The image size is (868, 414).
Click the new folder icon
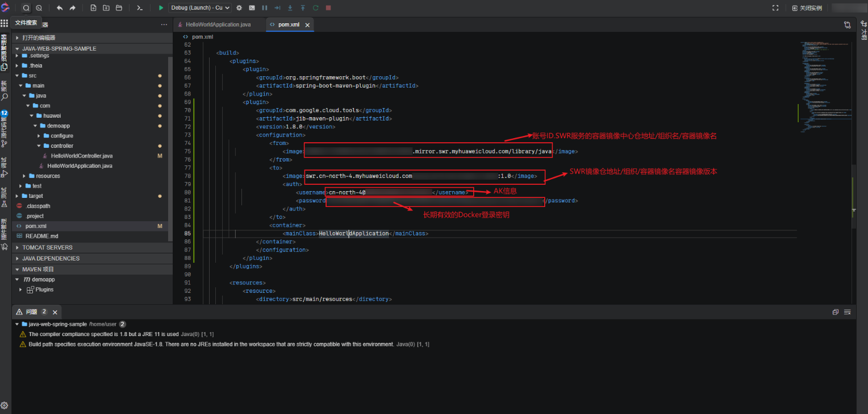point(106,8)
